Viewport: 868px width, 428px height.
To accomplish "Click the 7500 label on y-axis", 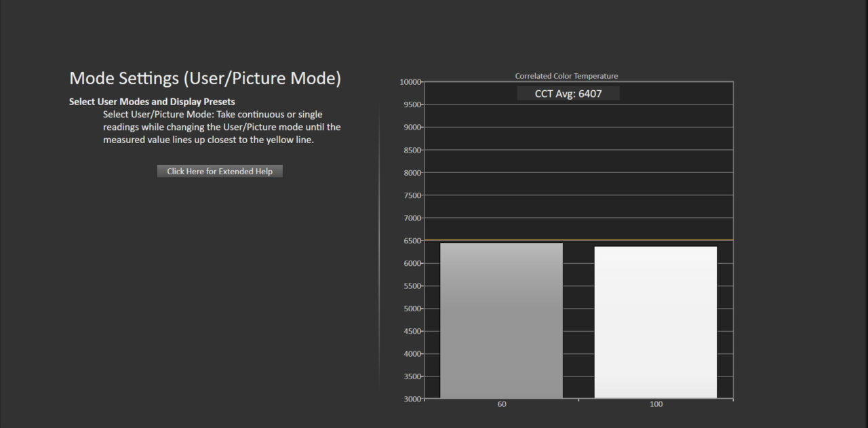I will tap(413, 195).
